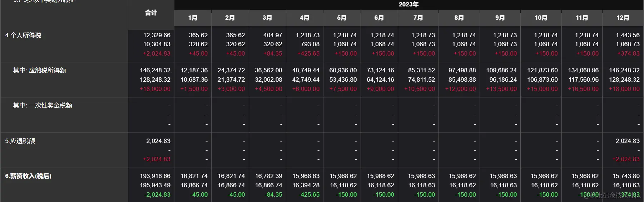Select the May value 53,436.80
Image resolution: width=644 pixels, height=202 pixels.
pyautogui.click(x=343, y=80)
